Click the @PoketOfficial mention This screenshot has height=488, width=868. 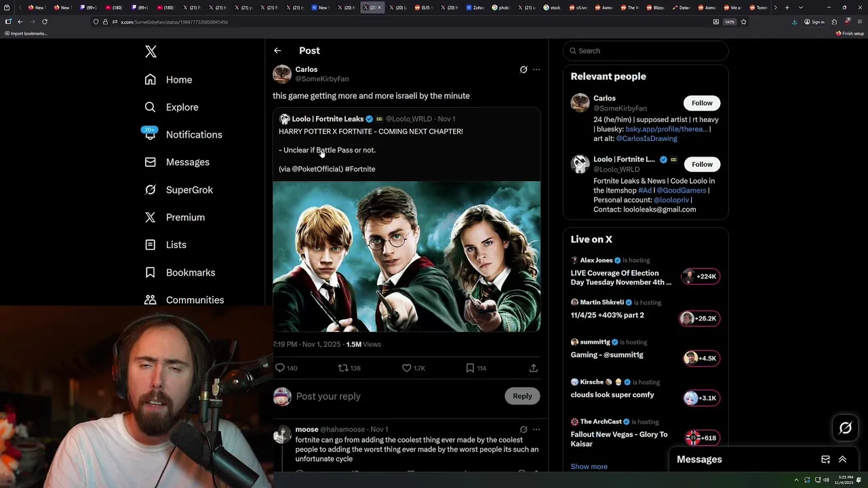click(x=317, y=169)
